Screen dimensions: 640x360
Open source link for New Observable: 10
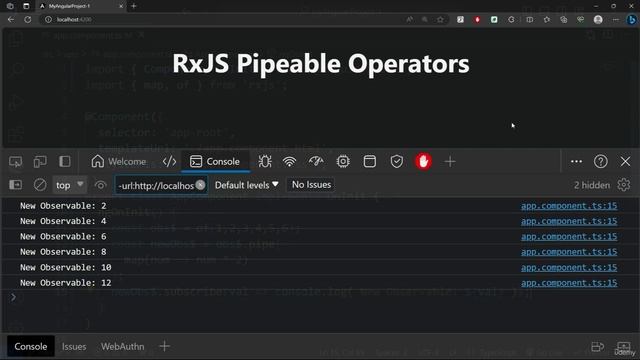[569, 267]
